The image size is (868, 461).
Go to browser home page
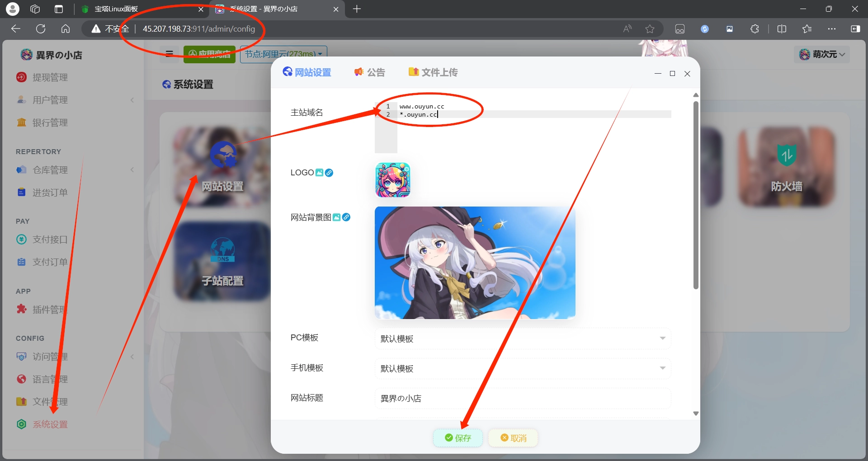(66, 29)
